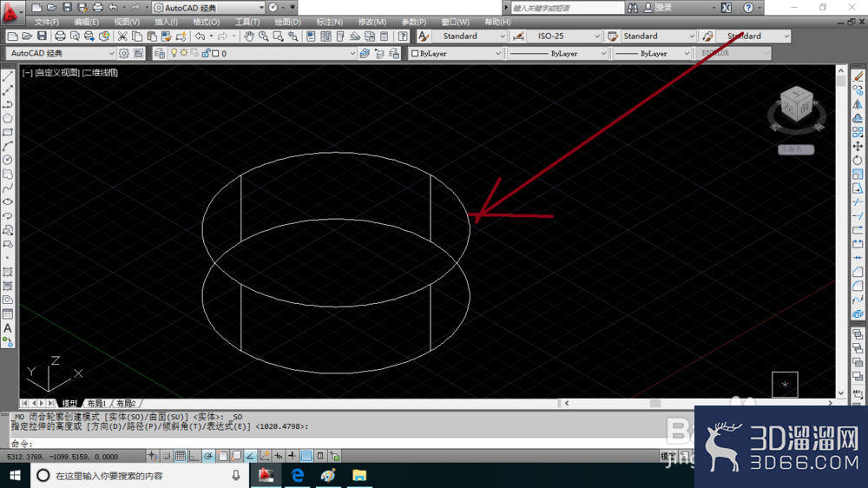Select the Spline draw tool

[8, 188]
